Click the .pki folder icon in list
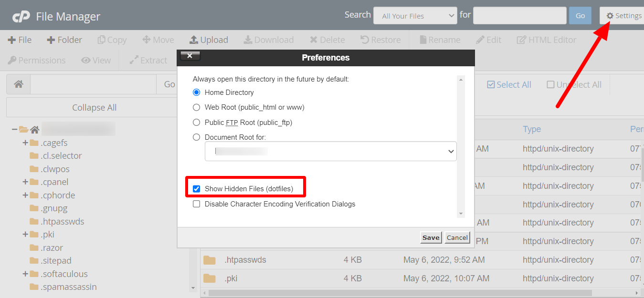The width and height of the screenshot is (644, 298). [210, 278]
